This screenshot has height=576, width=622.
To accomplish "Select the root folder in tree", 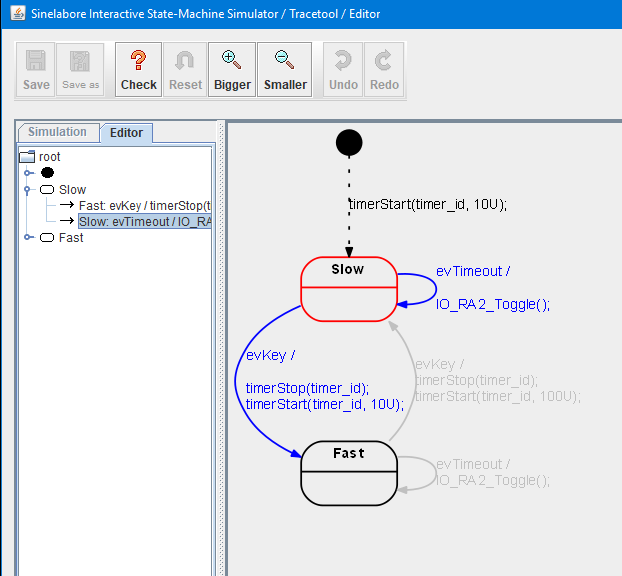I will point(49,157).
